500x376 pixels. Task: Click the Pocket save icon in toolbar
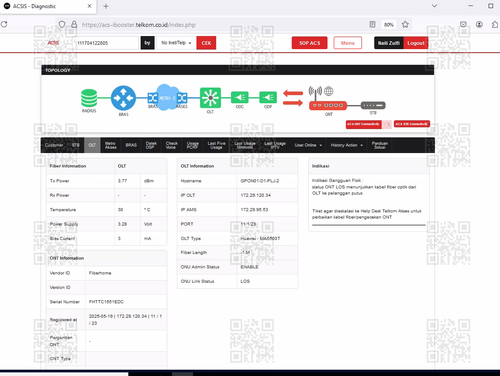pos(463,24)
